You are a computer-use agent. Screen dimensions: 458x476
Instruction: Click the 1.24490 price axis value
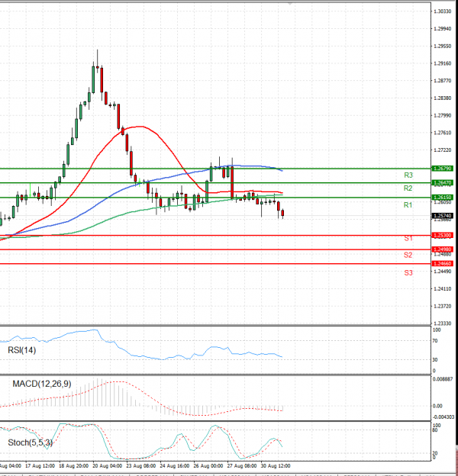click(x=442, y=272)
